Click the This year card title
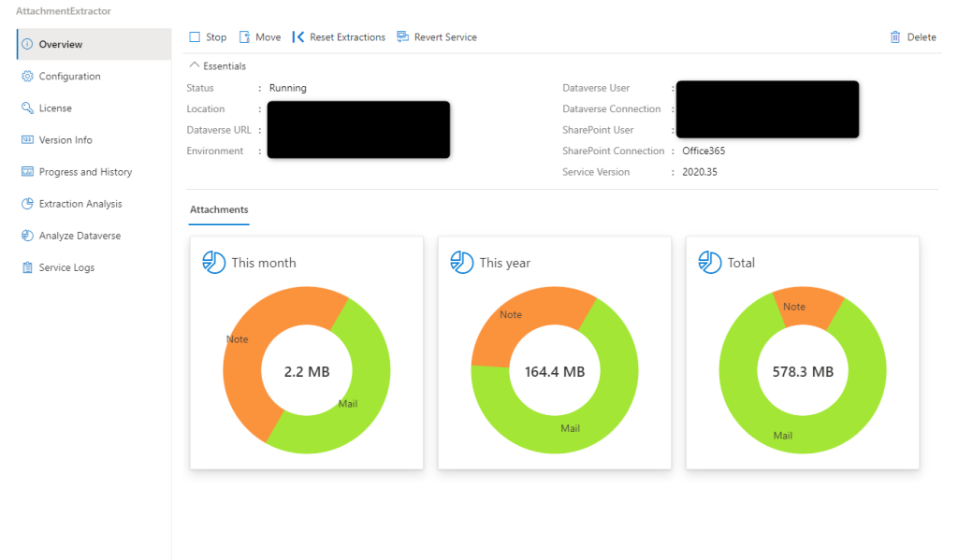This screenshot has width=958, height=560. (504, 264)
